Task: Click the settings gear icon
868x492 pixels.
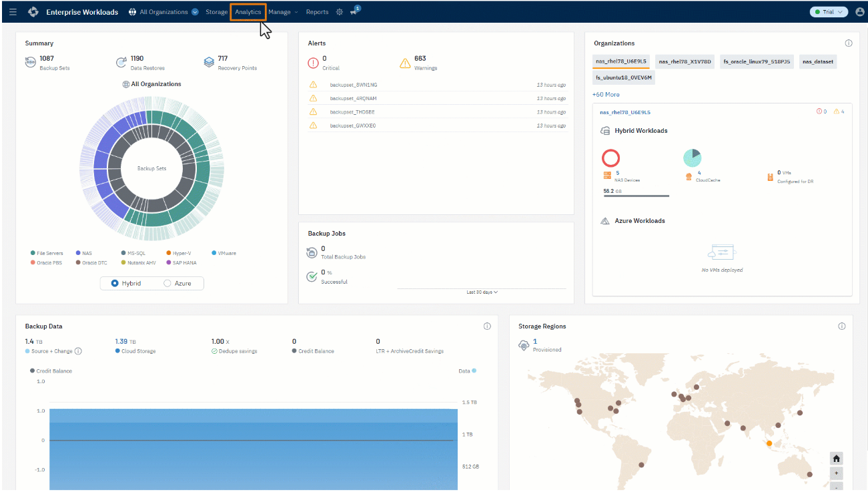Action: [x=339, y=12]
